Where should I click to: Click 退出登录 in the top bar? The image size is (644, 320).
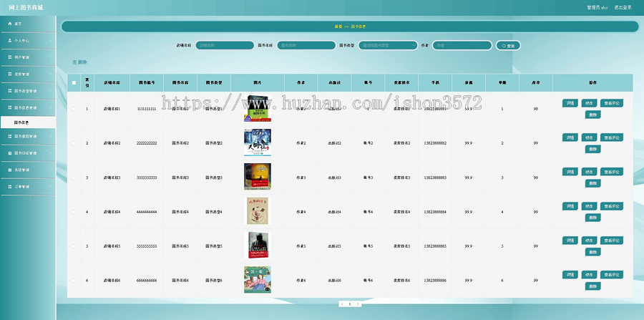point(623,7)
